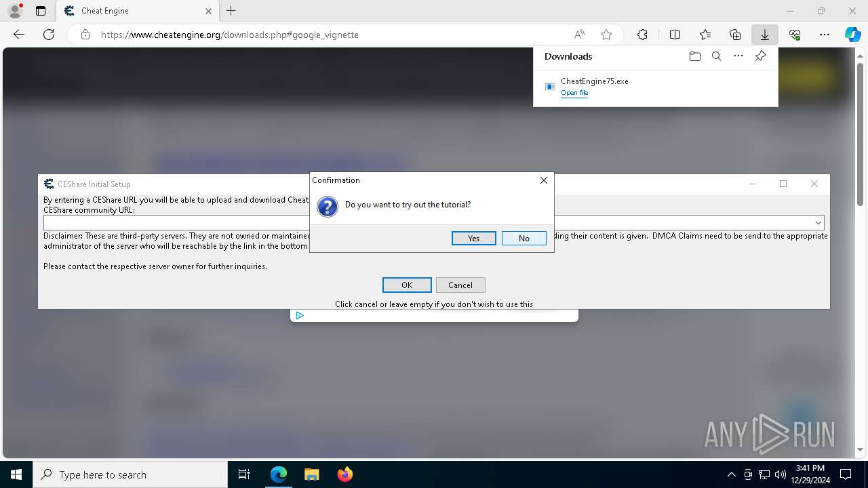Click the address bar URL
This screenshot has height=488, width=868.
click(230, 35)
